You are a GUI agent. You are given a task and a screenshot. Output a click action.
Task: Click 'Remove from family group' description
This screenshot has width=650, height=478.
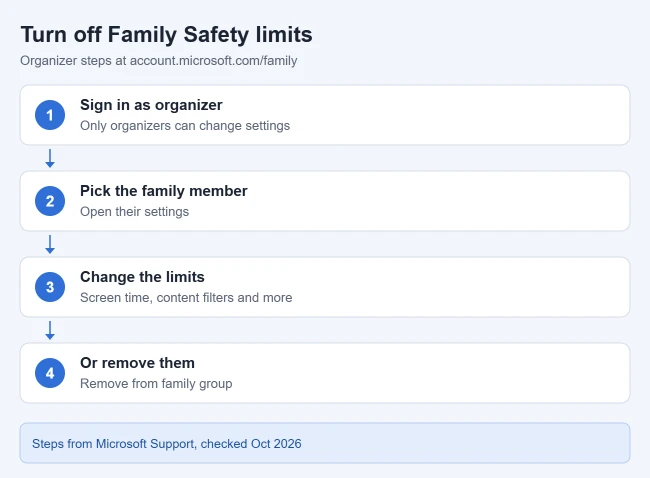(x=156, y=383)
